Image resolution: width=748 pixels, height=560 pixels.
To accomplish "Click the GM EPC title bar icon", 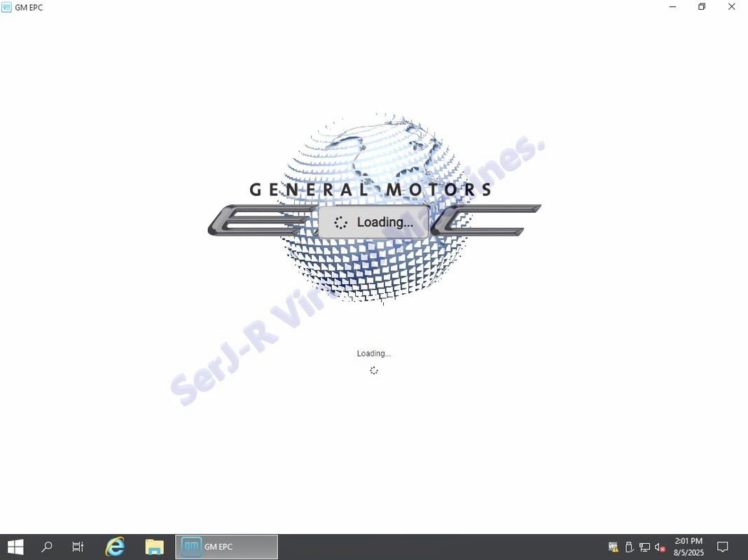I will click(6, 7).
